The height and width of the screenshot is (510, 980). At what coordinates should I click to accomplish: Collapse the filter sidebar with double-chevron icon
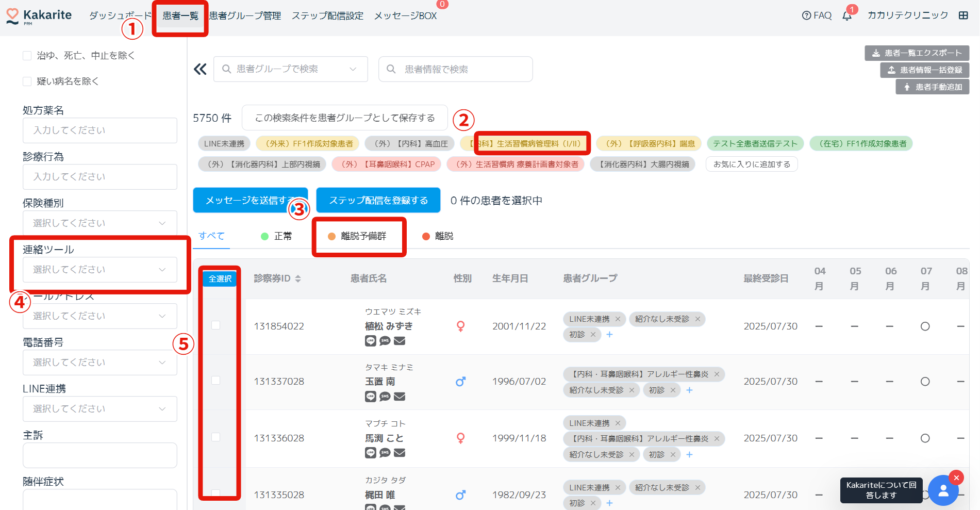point(200,69)
